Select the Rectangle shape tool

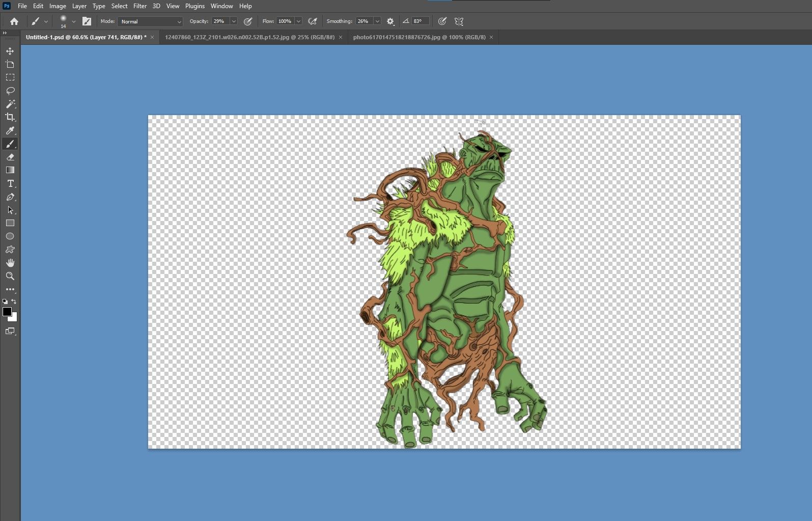(10, 223)
